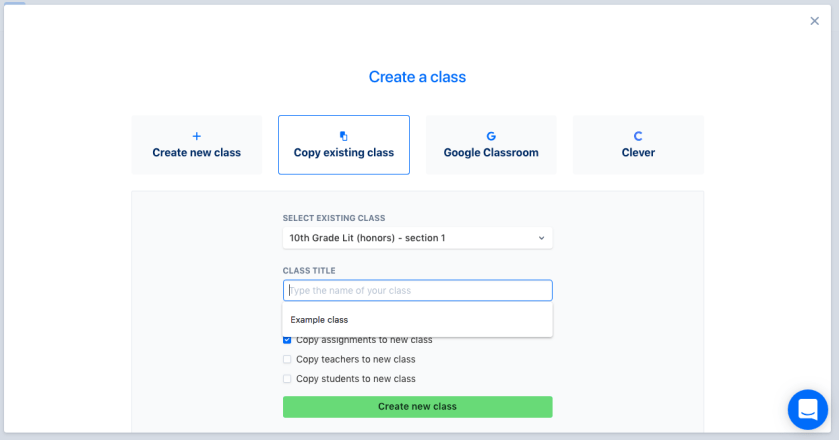Click the Clever C logo icon
The height and width of the screenshot is (440, 839).
(x=638, y=136)
